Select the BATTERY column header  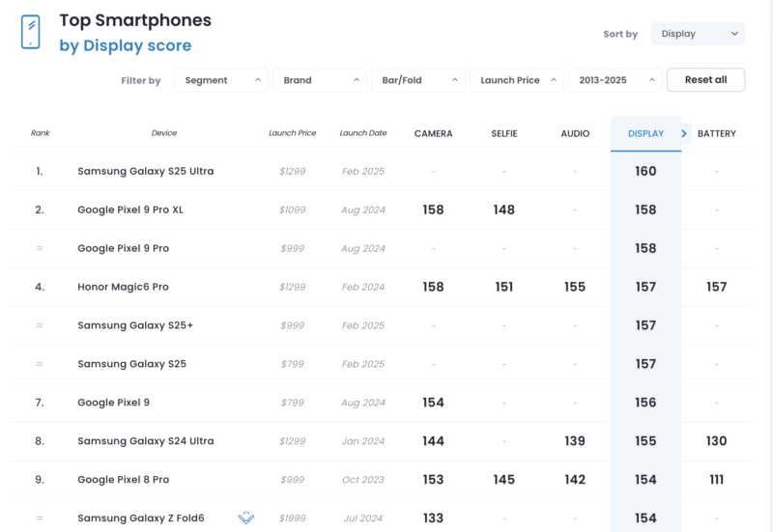coord(717,133)
